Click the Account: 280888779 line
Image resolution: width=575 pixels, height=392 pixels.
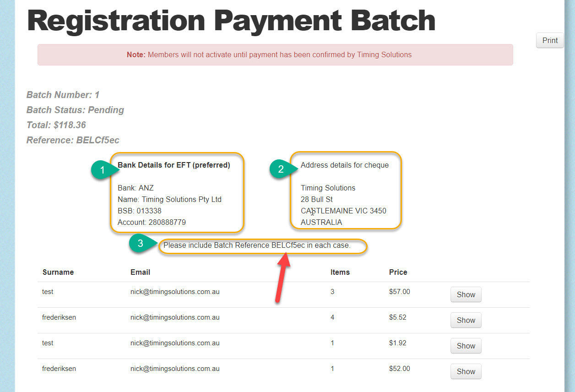point(152,222)
